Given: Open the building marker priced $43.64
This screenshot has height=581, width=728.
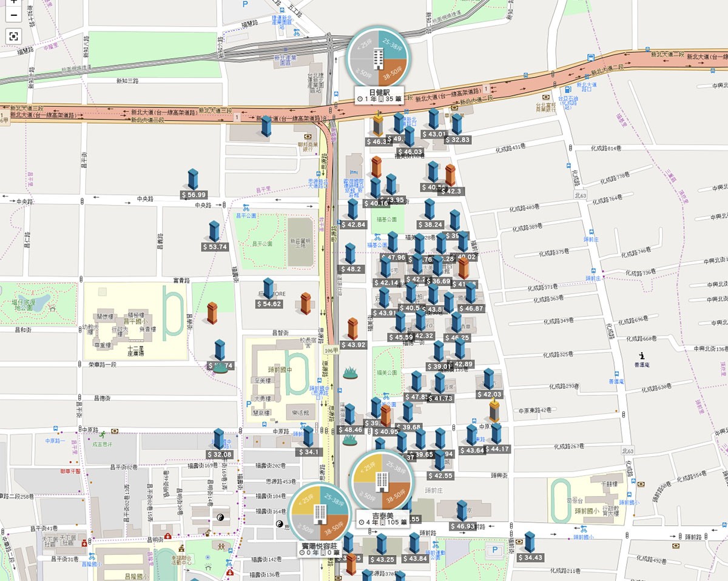Looking at the screenshot, I should (472, 435).
